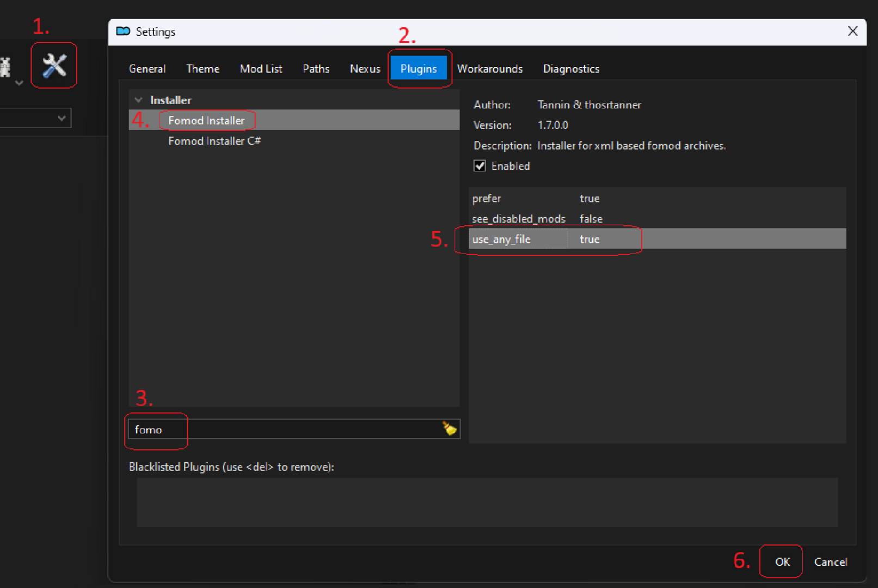This screenshot has width=878, height=588.
Task: Open the Workarounds tab
Action: click(490, 69)
